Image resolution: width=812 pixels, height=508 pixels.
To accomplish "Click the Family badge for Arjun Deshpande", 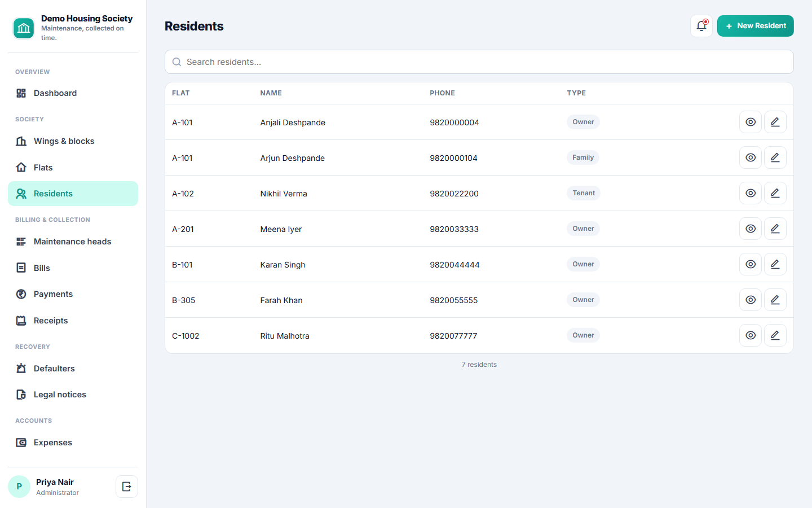I will (x=583, y=157).
